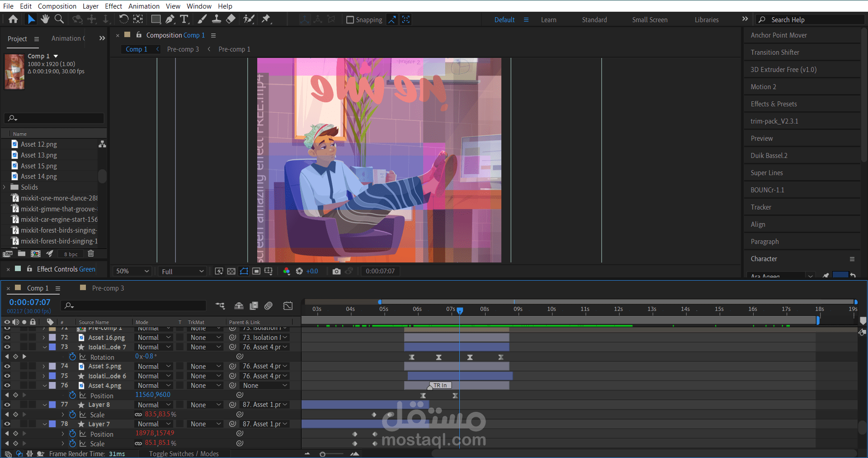Select the Brush tool
Screen dimensions: 868x458
coord(202,19)
